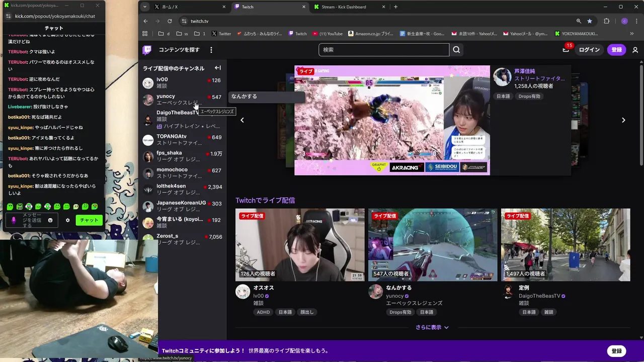Insert the first green Kick emote
This screenshot has height=362, width=644.
[11, 207]
